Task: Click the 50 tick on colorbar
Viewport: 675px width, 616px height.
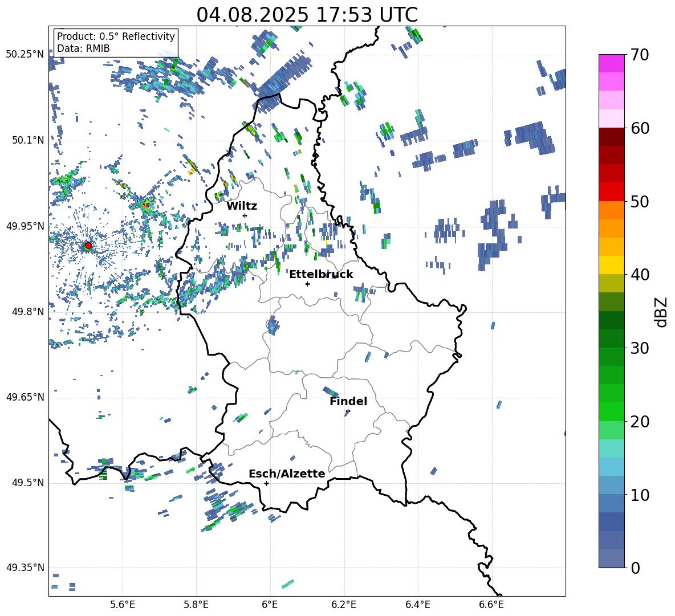Action: 640,201
